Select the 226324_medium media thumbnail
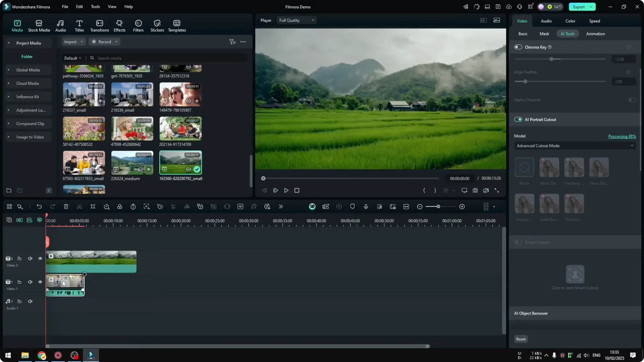The width and height of the screenshot is (644, 362). coord(132,163)
